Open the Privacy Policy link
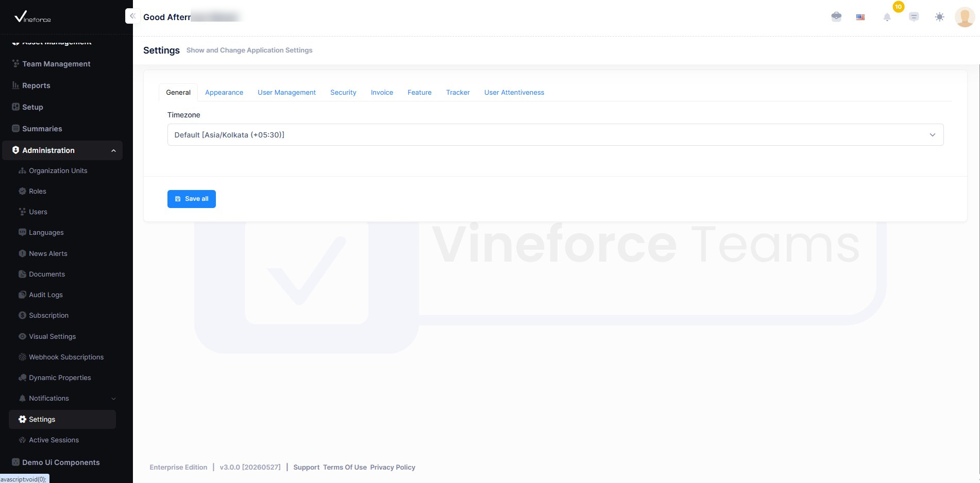The height and width of the screenshot is (483, 980). click(x=393, y=468)
